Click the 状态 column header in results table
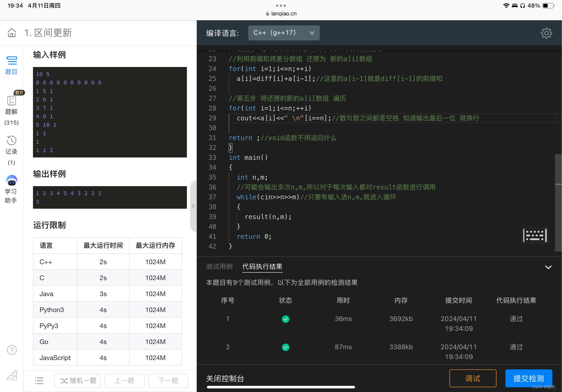The image size is (562, 392). click(x=285, y=300)
